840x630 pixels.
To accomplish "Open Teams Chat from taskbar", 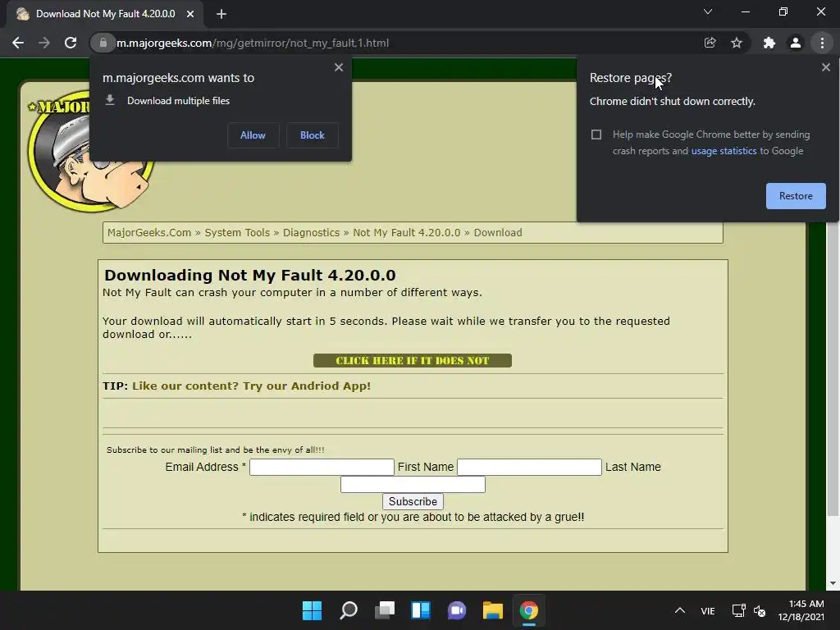I will pos(457,610).
